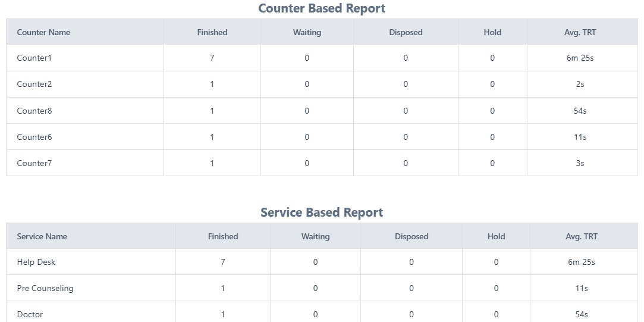This screenshot has width=644, height=322.
Task: Click the Counter Based Report title
Action: point(322,8)
